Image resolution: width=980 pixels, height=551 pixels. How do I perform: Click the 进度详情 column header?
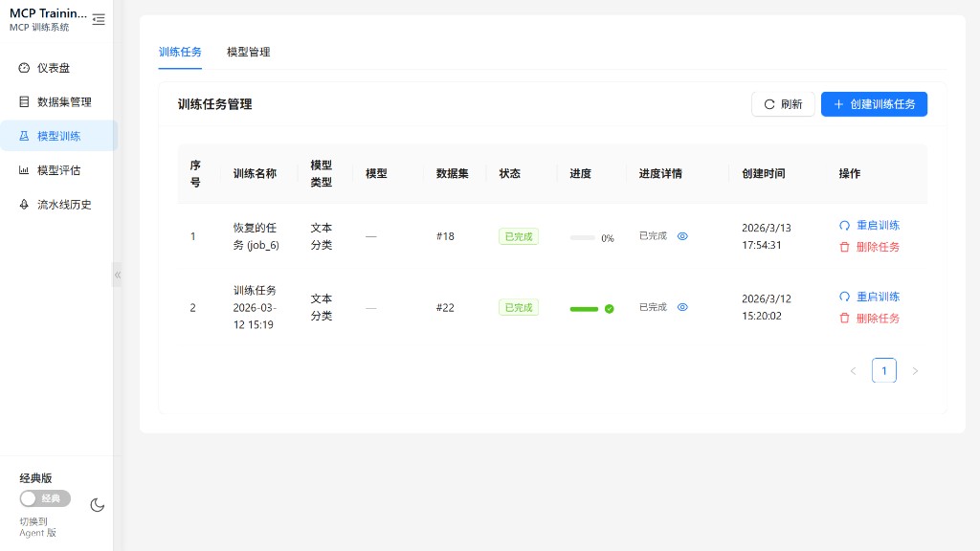(x=660, y=174)
